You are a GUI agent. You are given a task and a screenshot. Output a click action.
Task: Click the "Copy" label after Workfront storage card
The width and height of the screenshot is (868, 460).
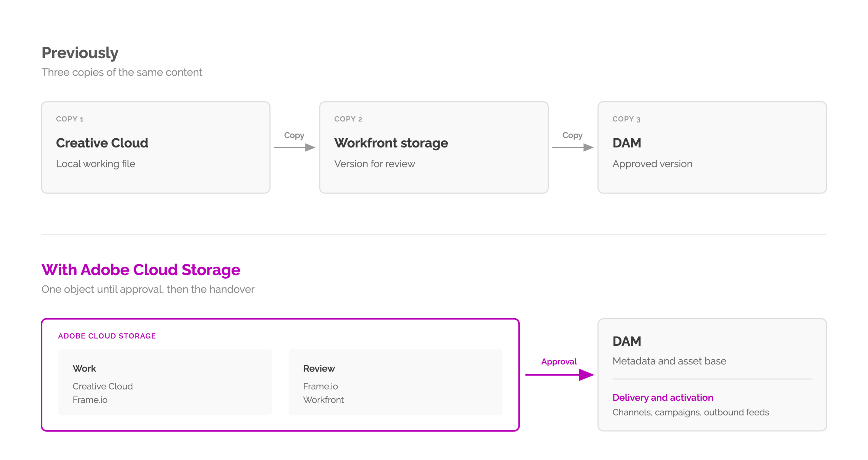pos(572,135)
